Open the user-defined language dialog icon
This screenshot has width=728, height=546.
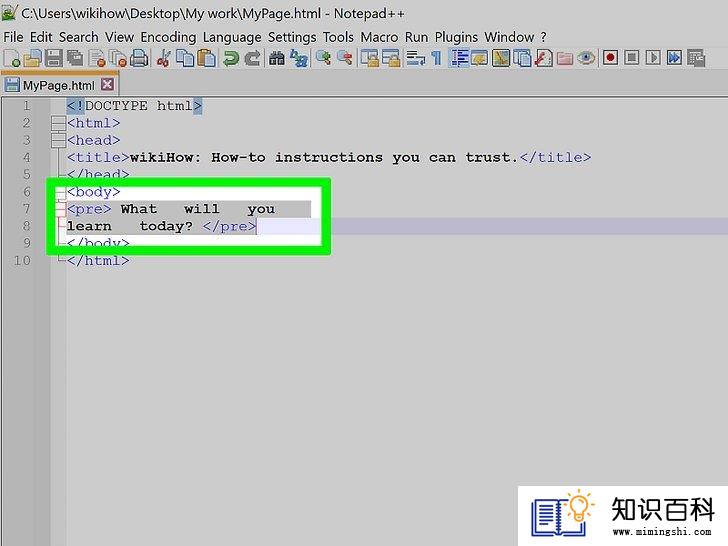pyautogui.click(x=479, y=58)
